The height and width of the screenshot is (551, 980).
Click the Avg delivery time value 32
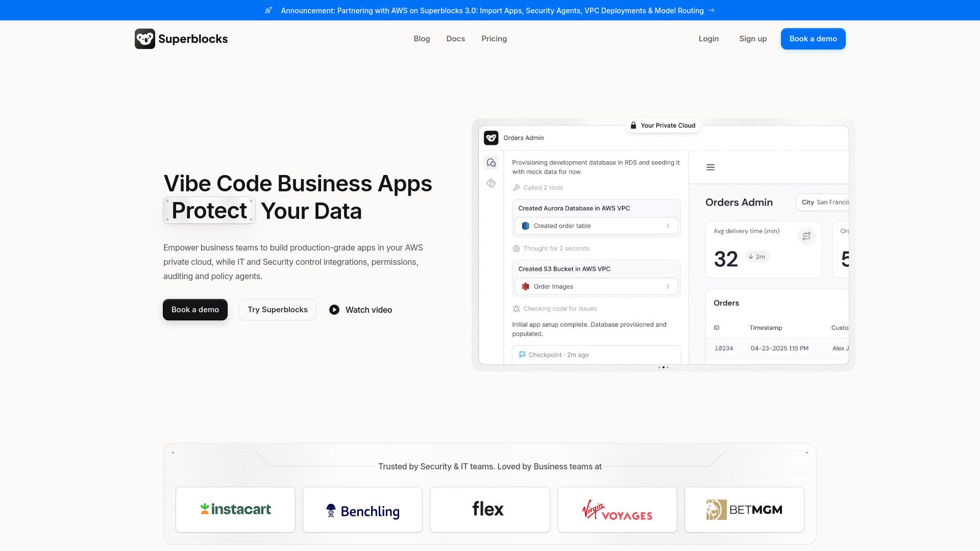point(726,259)
